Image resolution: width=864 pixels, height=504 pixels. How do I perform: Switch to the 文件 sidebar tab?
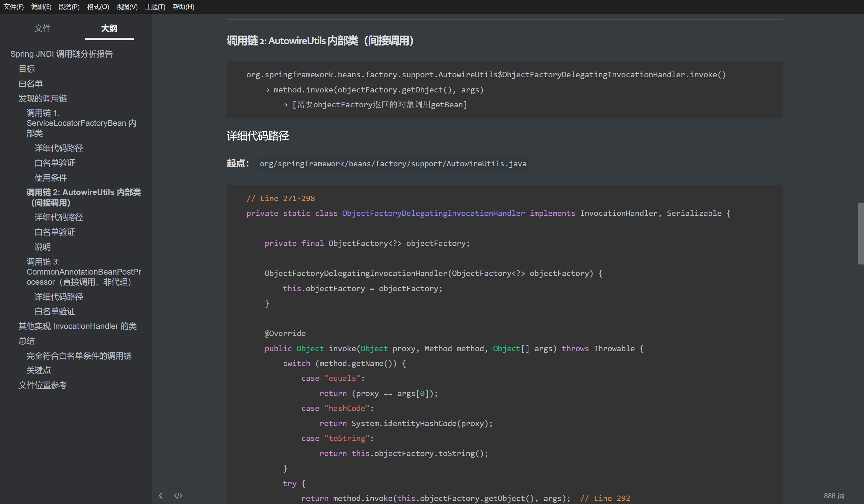click(x=43, y=28)
